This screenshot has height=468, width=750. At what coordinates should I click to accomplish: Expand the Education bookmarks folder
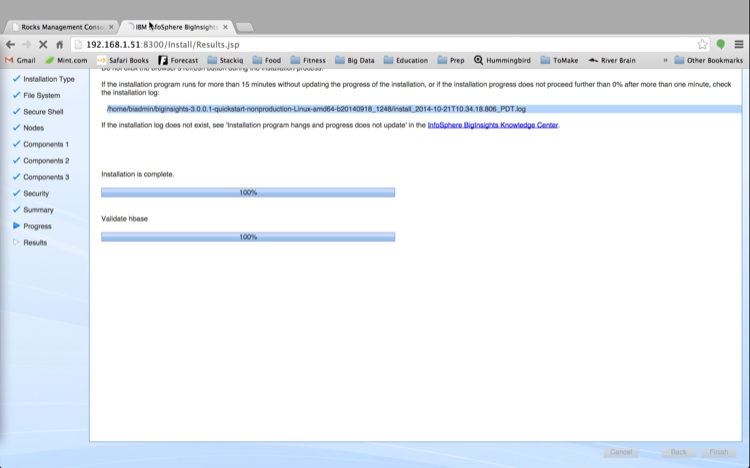tap(406, 60)
